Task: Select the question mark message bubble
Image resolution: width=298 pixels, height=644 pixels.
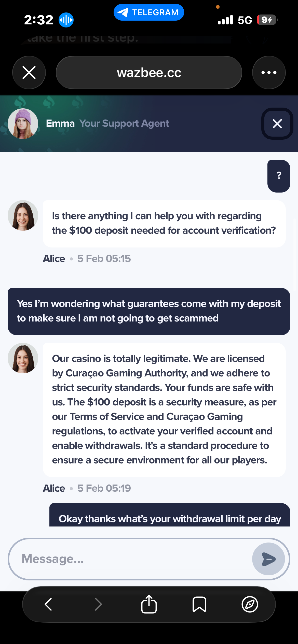Action: point(279,176)
